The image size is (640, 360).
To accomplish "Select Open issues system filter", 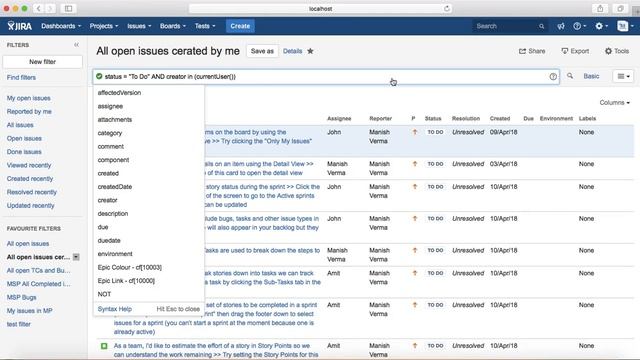I will tap(24, 138).
